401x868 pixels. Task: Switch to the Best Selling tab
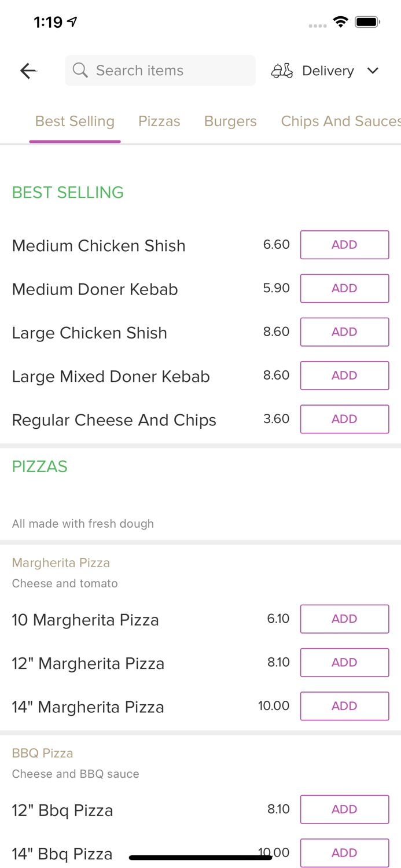click(75, 121)
